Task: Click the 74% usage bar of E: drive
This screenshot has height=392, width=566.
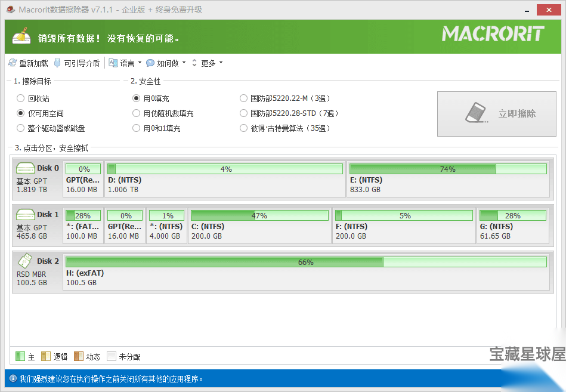Action: click(448, 169)
